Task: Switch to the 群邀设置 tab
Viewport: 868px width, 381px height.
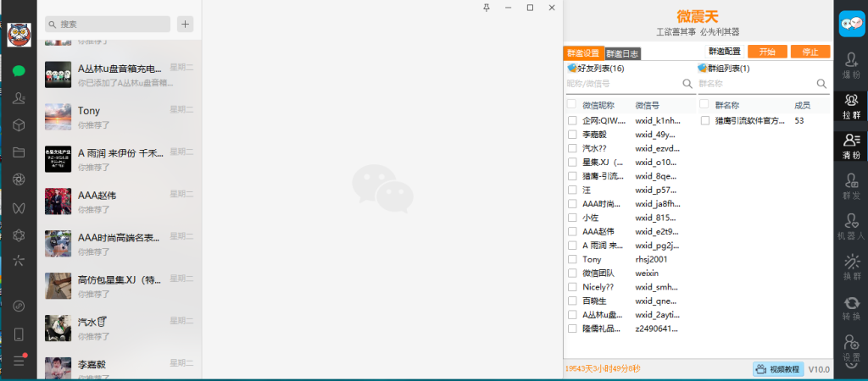Action: [x=583, y=53]
